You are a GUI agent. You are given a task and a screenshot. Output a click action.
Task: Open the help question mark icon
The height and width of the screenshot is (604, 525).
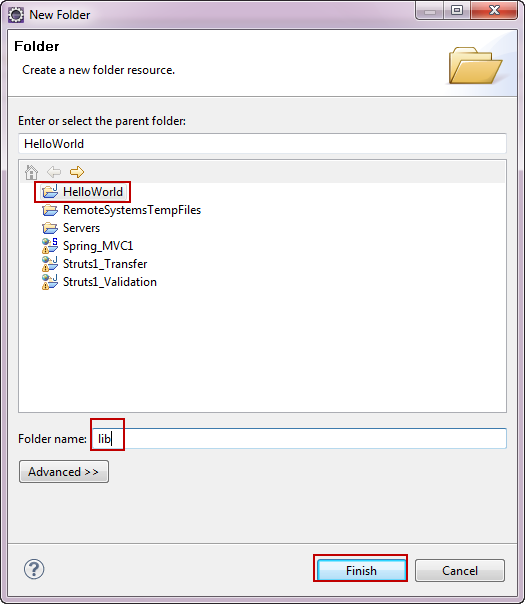point(34,569)
